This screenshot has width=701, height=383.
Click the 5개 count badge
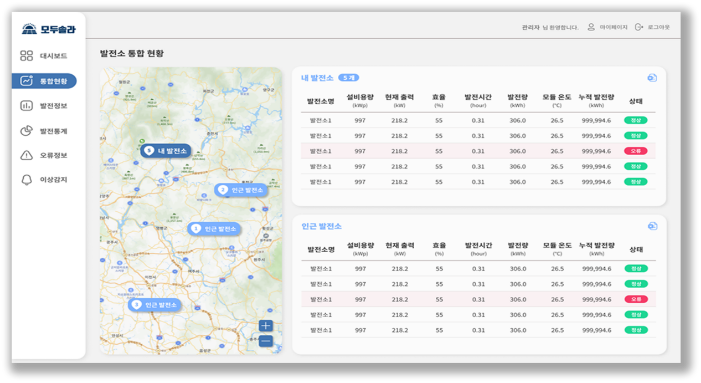click(x=349, y=78)
